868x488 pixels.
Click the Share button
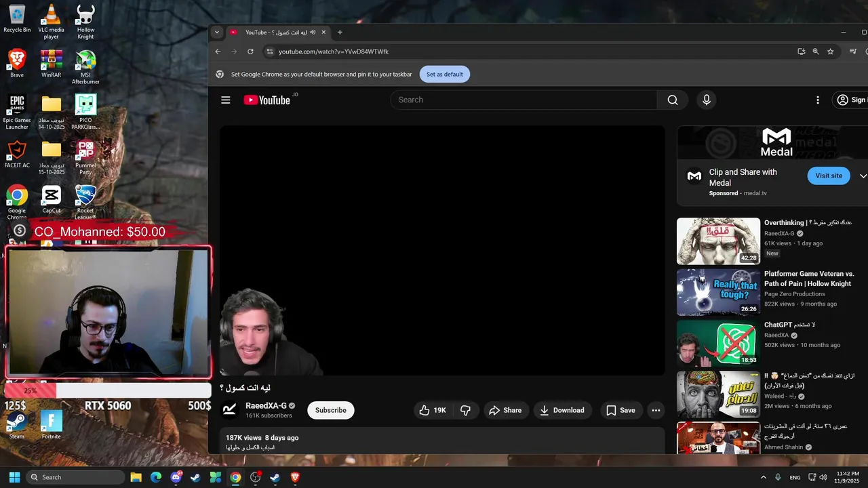coord(505,410)
